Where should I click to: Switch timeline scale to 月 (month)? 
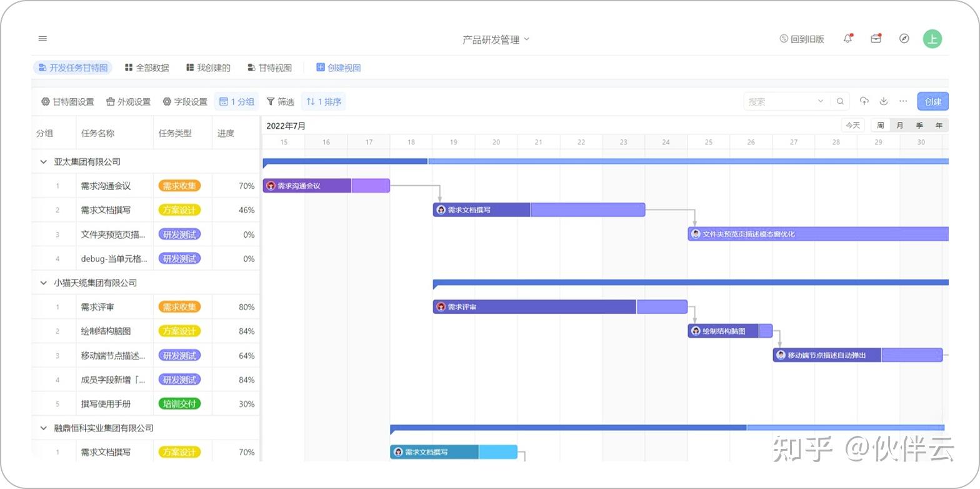pyautogui.click(x=899, y=126)
